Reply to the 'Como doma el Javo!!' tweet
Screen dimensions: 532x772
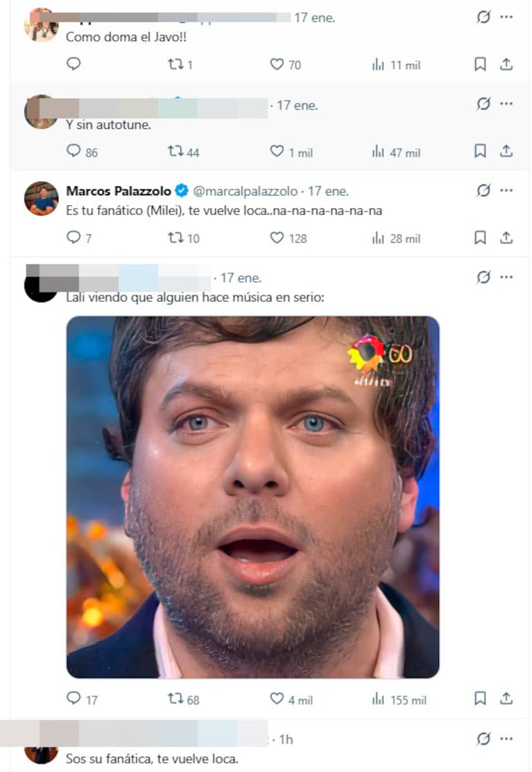[x=74, y=64]
